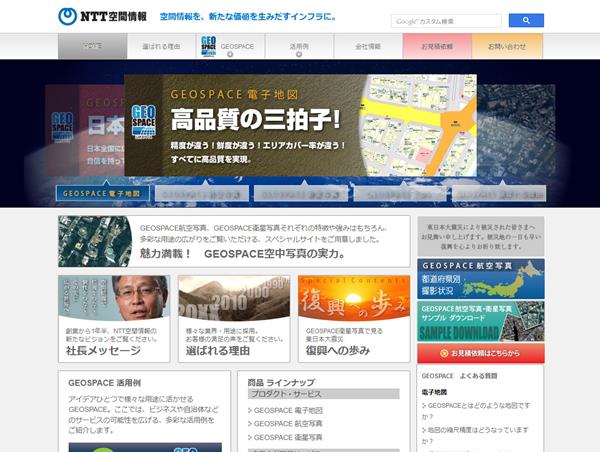
Task: Open the 会社情報 navigation tab
Action: [x=368, y=46]
